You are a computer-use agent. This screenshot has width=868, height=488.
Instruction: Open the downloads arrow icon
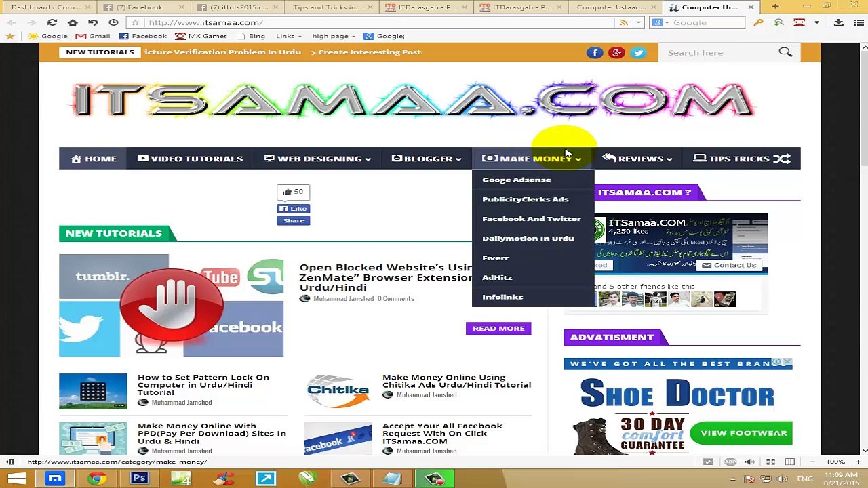(839, 22)
